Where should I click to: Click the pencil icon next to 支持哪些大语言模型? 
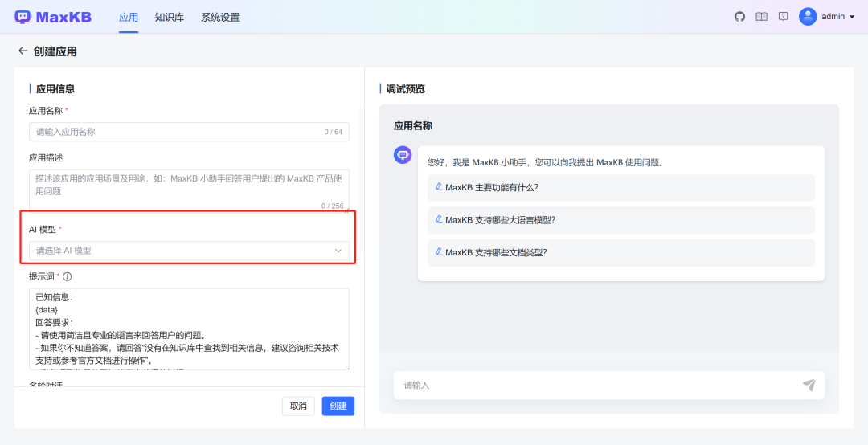[x=439, y=219]
